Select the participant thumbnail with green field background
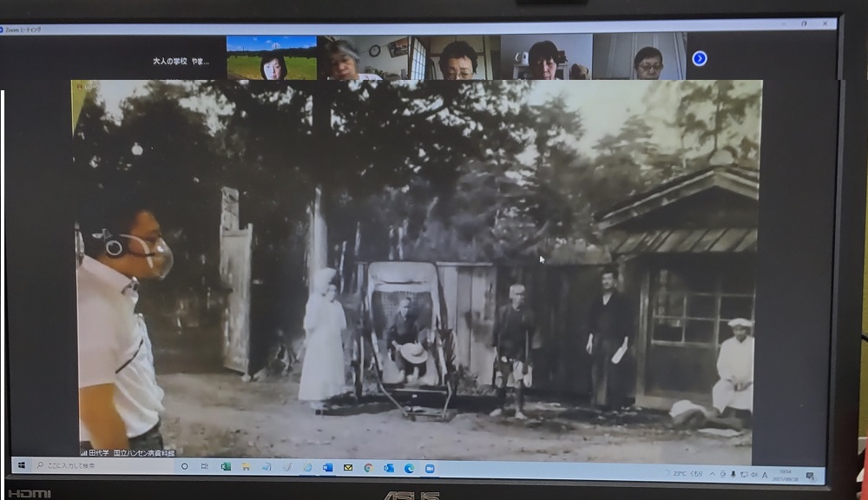This screenshot has width=868, height=500. [x=271, y=58]
